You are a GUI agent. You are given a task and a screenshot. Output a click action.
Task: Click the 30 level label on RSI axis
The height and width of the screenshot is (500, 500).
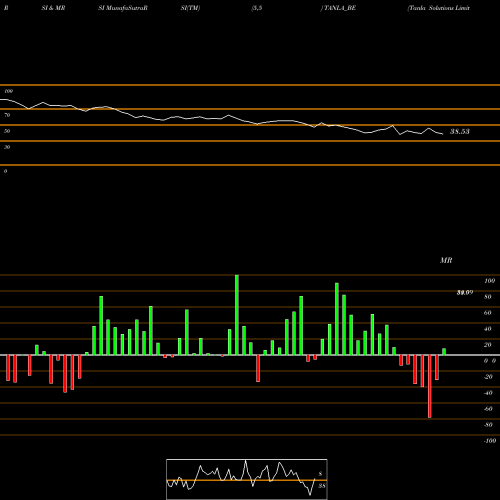[7, 147]
